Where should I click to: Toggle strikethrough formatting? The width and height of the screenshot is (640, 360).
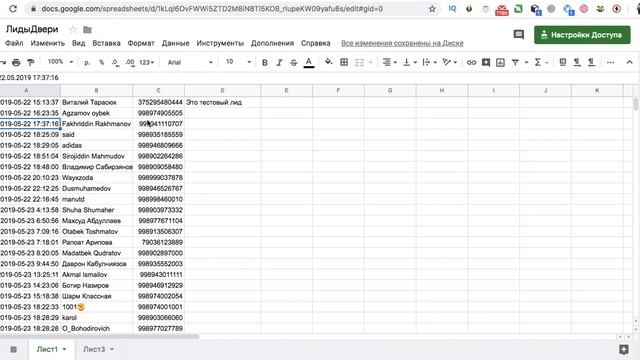point(293,62)
